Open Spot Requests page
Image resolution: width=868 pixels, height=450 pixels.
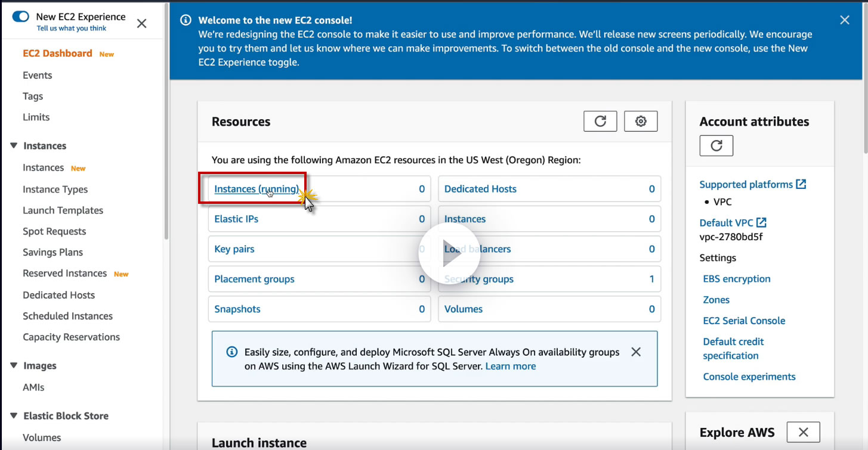54,231
